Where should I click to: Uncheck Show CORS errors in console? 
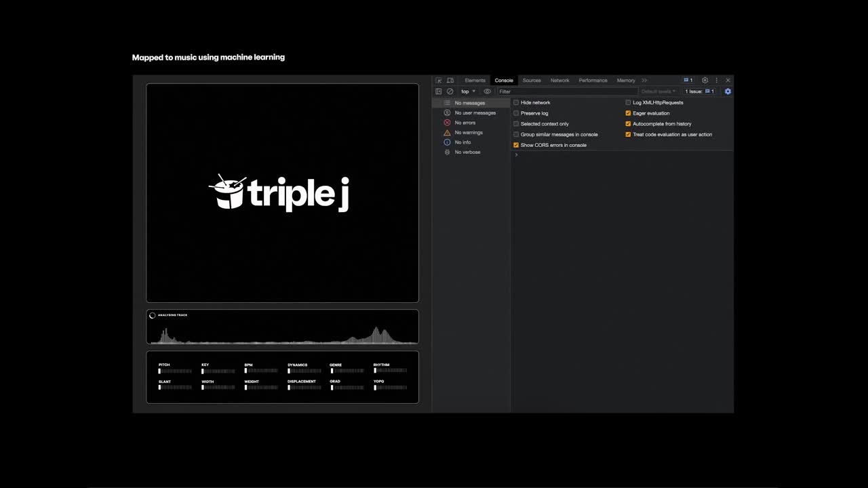point(516,145)
